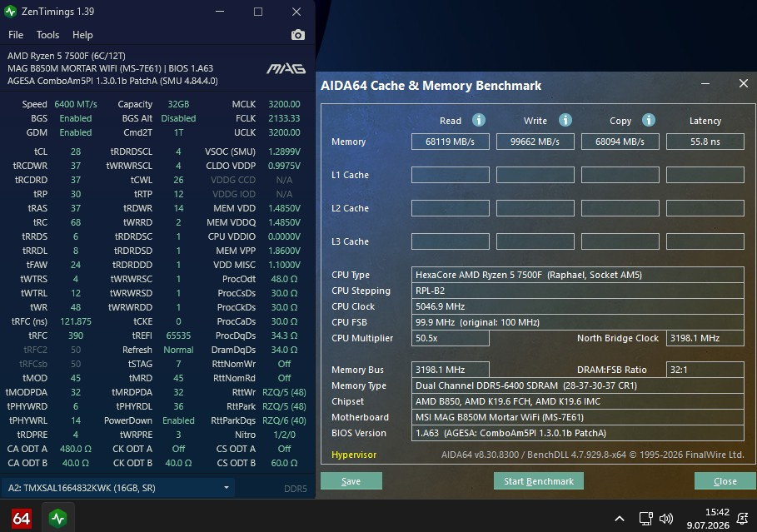The image size is (757, 532).
Task: Click Start Benchmark button
Action: pos(538,481)
